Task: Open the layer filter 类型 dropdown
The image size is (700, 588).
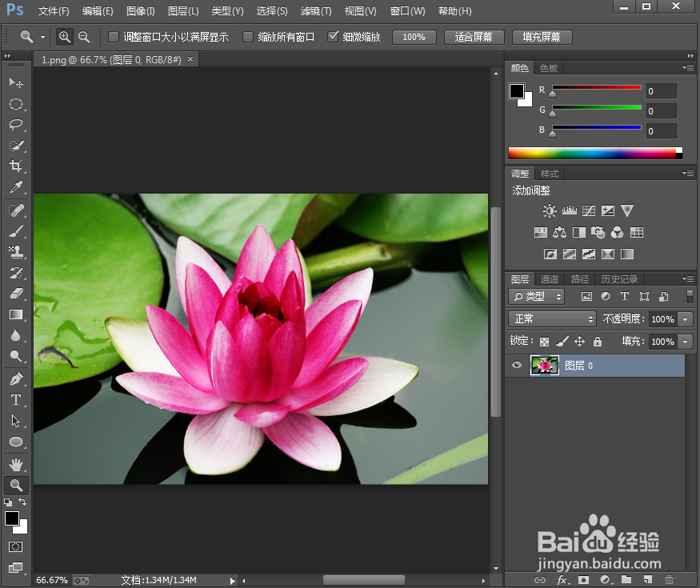Action: (536, 296)
